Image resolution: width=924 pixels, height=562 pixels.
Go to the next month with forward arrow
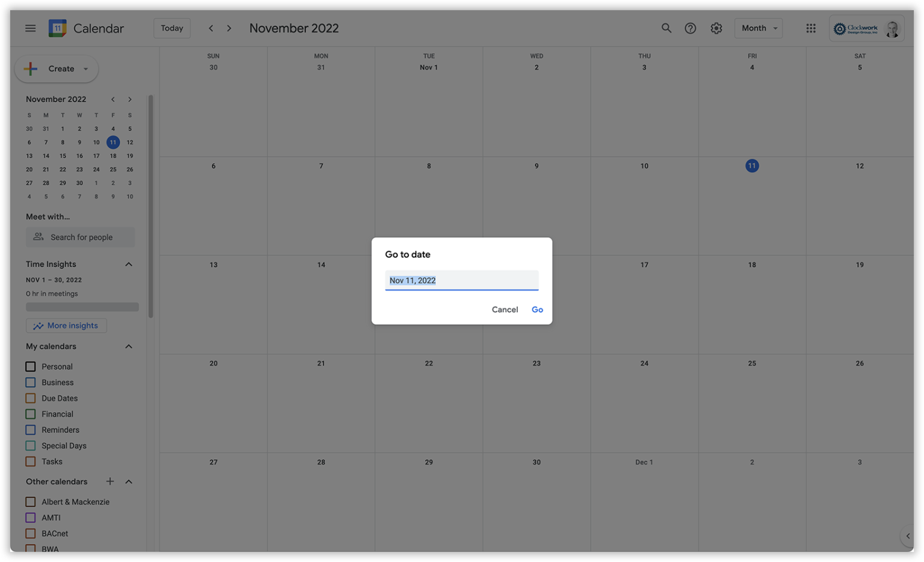click(229, 28)
